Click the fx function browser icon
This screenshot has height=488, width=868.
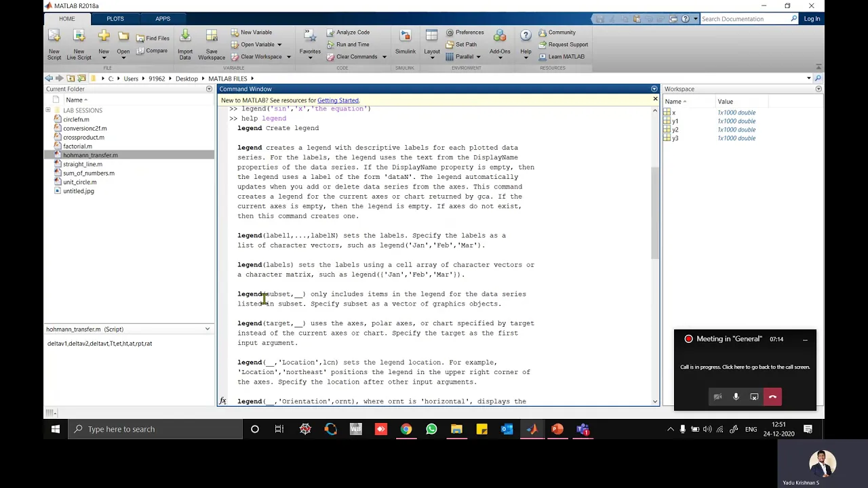222,401
